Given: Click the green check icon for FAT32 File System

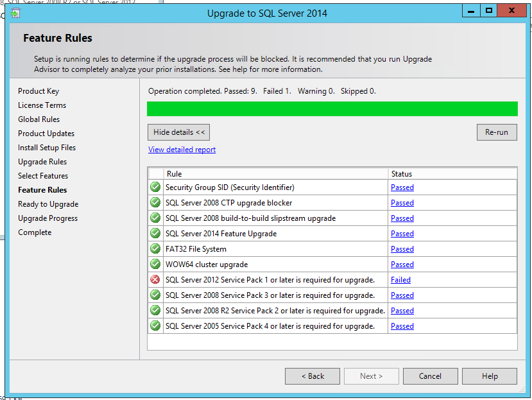Looking at the screenshot, I should click(155, 248).
